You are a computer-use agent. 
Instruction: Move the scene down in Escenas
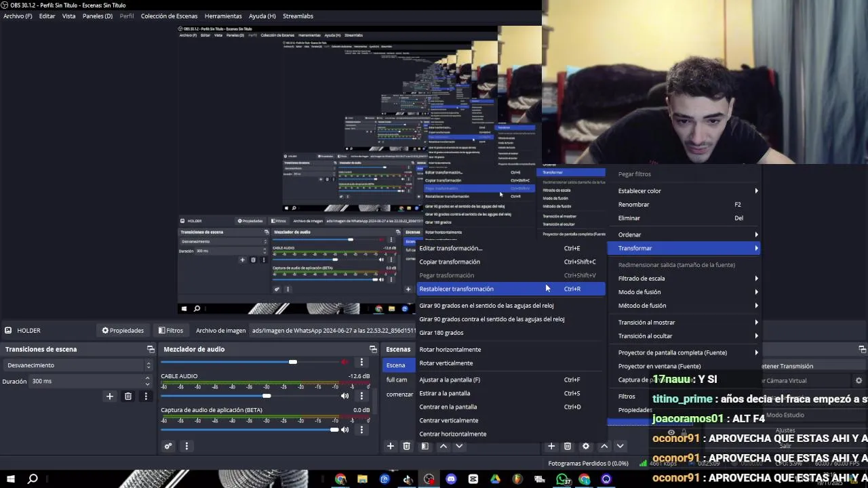pyautogui.click(x=459, y=446)
